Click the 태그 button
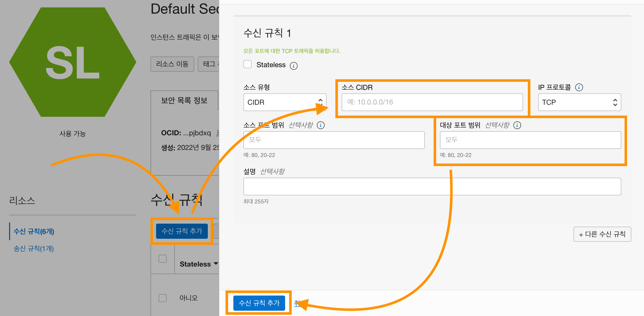Viewport: 644px width, 316px height. [x=209, y=64]
